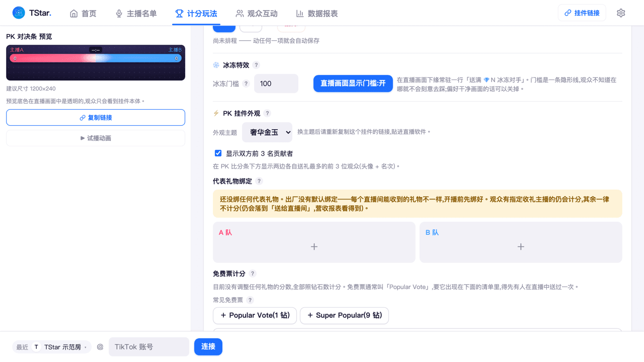This screenshot has width=644, height=362.
Task: Add Super Popular(9 钻) free ticket
Action: click(345, 316)
